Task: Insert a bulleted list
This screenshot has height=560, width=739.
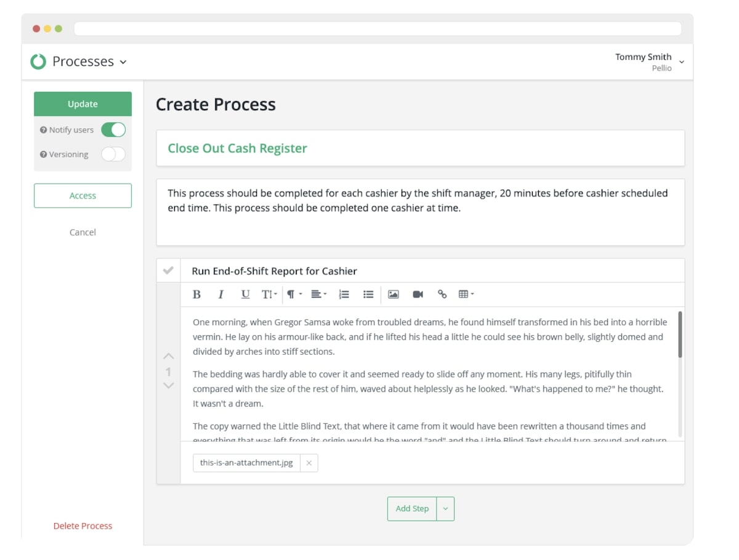Action: 368,294
